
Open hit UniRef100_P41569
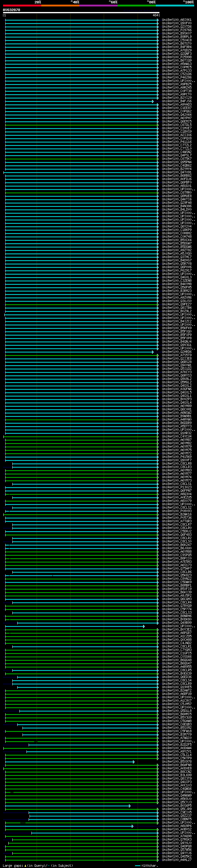pos(176,457)
